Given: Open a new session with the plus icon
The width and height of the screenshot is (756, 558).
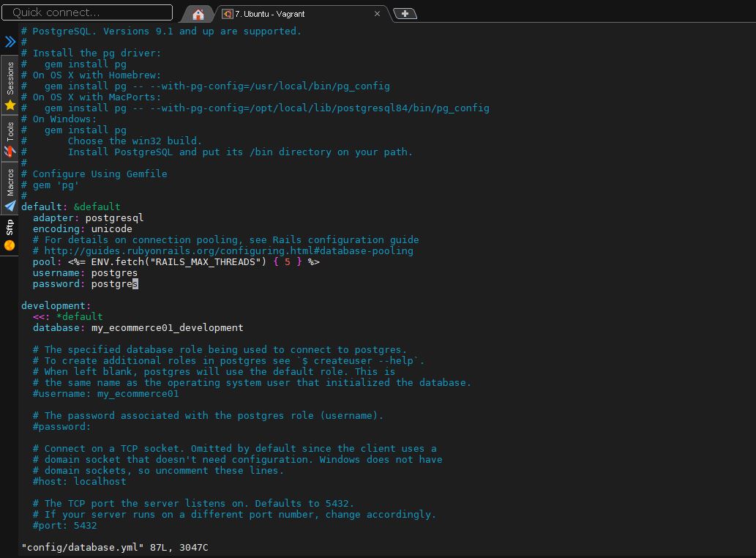Looking at the screenshot, I should 405,12.
